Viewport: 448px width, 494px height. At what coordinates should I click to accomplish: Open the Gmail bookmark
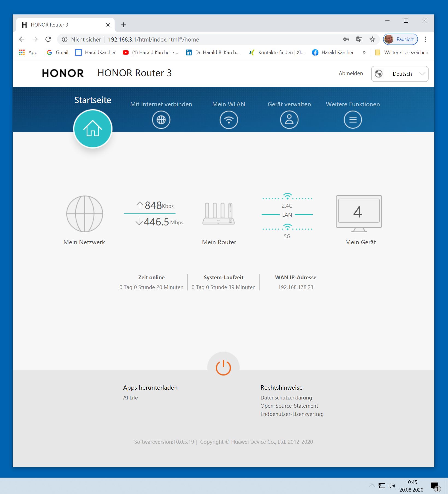(x=57, y=52)
